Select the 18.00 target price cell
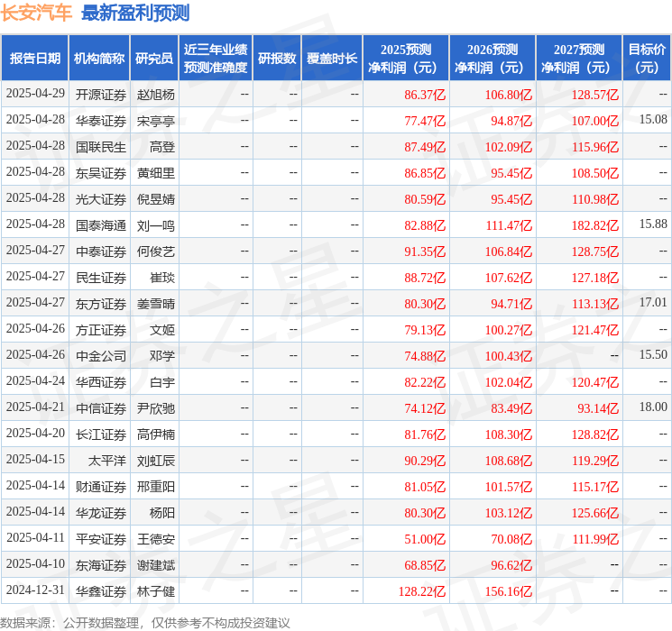The image size is (672, 631). pyautogui.click(x=653, y=408)
